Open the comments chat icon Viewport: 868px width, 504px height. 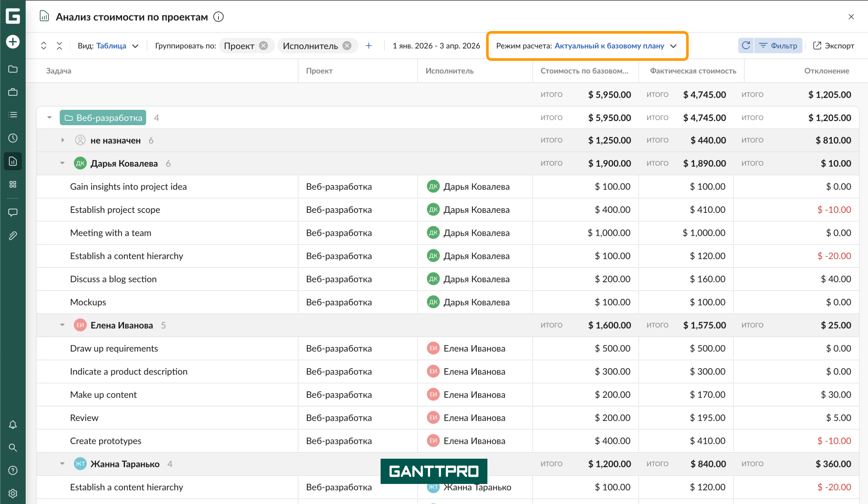[13, 212]
